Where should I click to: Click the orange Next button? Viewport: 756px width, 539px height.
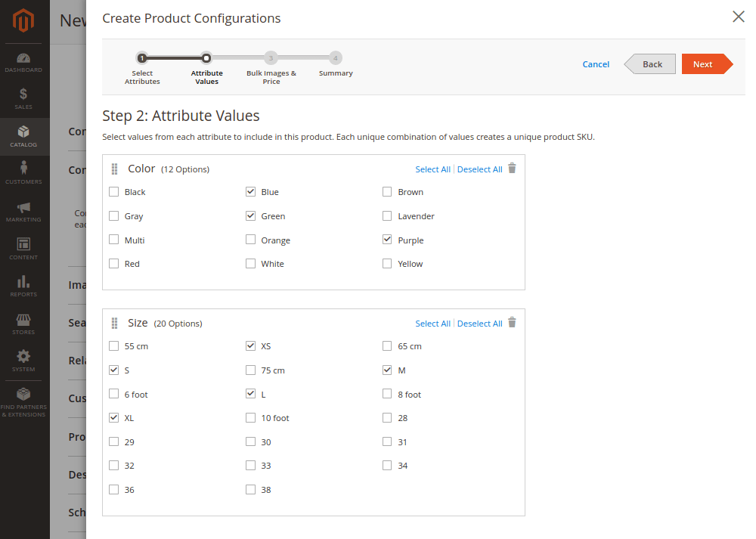point(707,64)
